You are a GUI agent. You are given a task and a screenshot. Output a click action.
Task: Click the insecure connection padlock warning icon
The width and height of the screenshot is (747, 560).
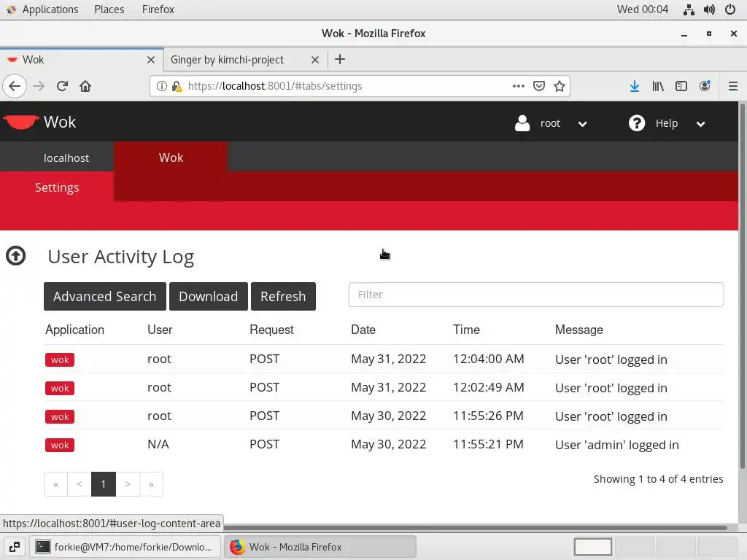coord(177,86)
